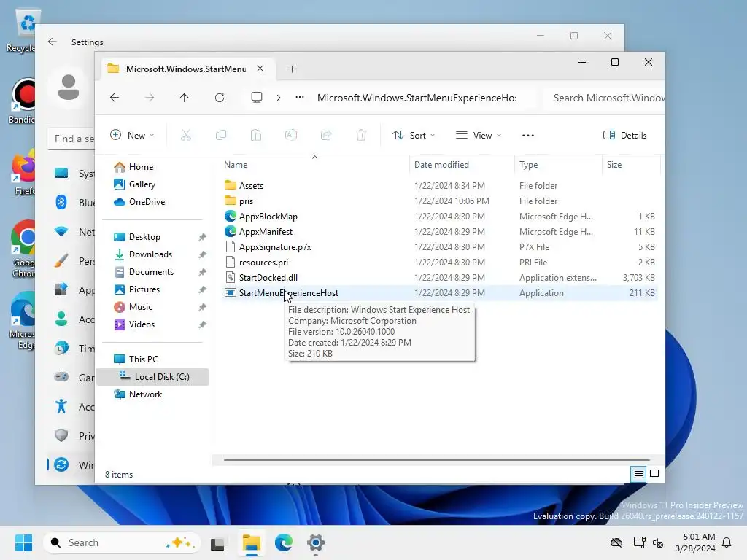This screenshot has height=560, width=747.
Task: Select the pris folder
Action: 246,201
